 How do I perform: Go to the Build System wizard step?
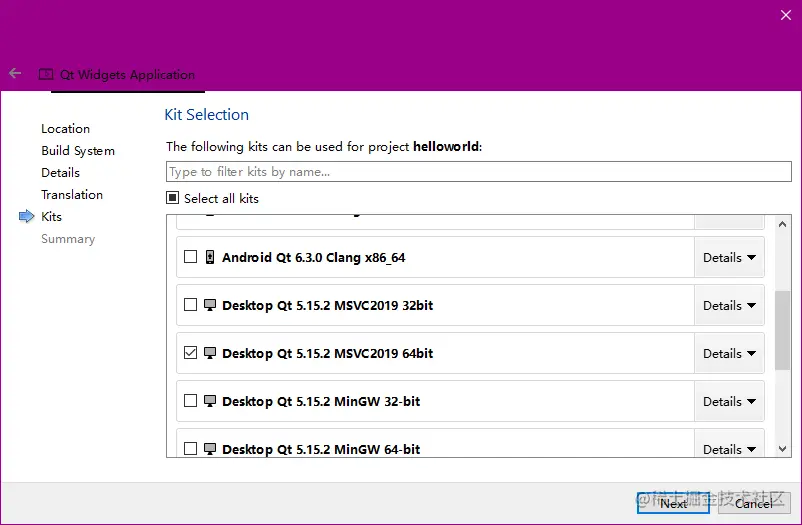click(x=78, y=150)
